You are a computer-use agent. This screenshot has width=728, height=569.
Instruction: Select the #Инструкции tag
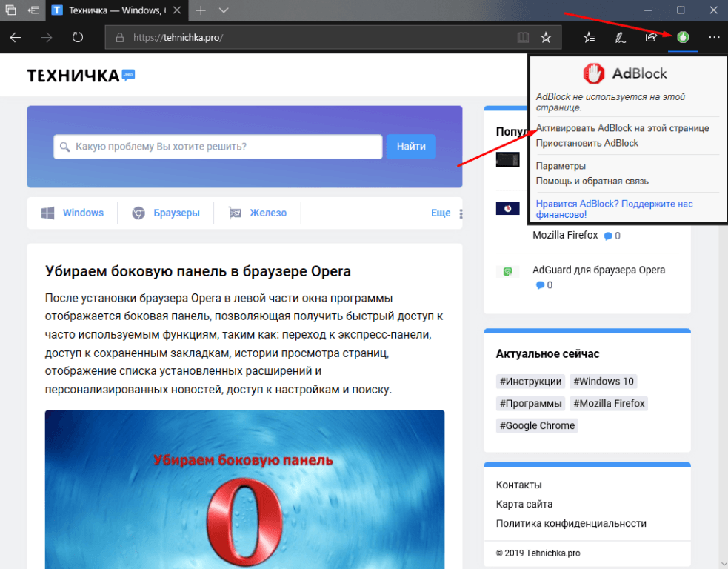[x=530, y=382]
